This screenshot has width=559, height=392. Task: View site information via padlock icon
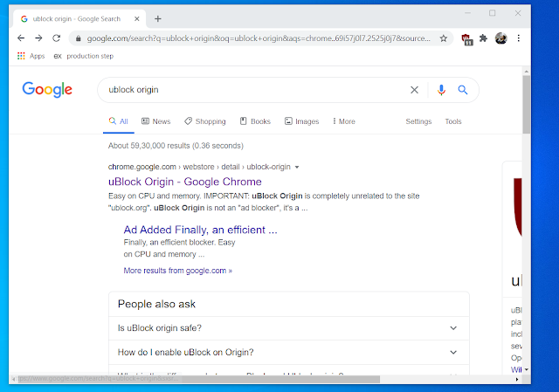click(79, 38)
